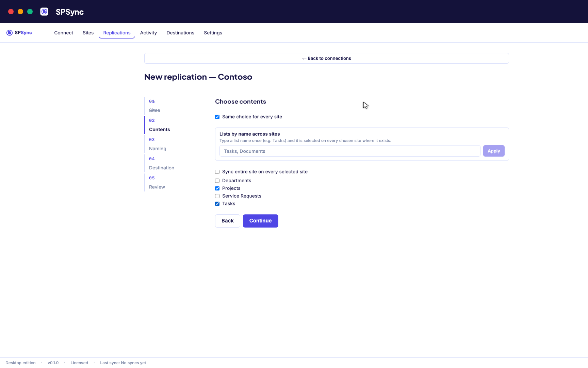Check the Service Requests checkbox

(x=217, y=196)
